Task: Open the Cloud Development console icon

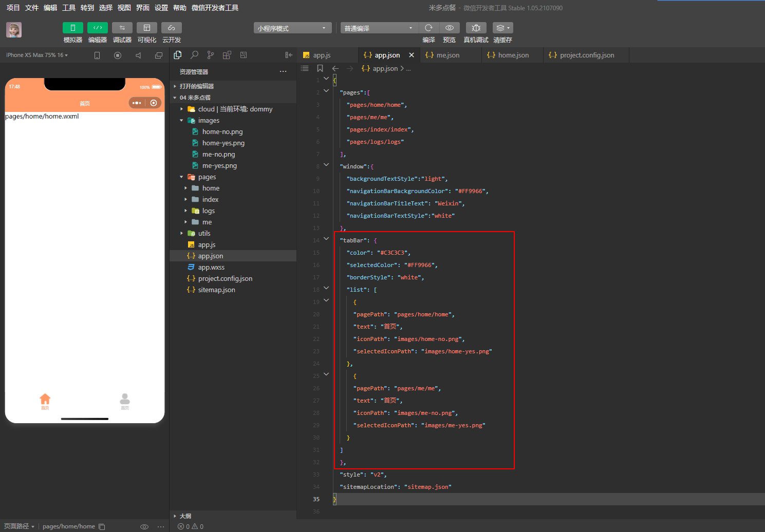Action: coord(171,28)
